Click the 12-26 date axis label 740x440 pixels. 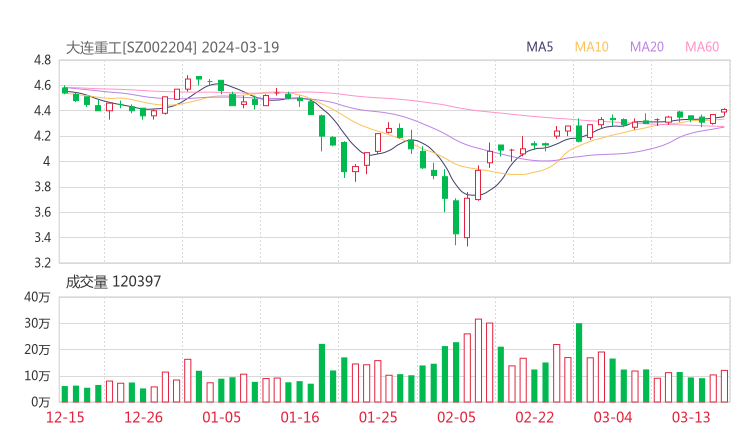[x=143, y=417]
